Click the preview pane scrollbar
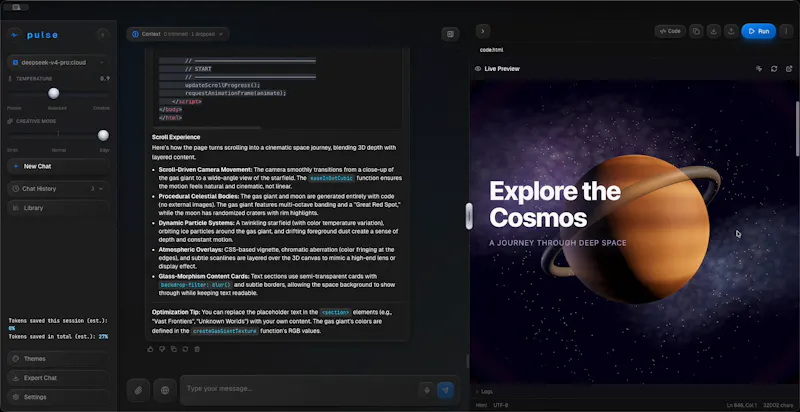Image resolution: width=800 pixels, height=412 pixels. pyautogui.click(x=797, y=128)
